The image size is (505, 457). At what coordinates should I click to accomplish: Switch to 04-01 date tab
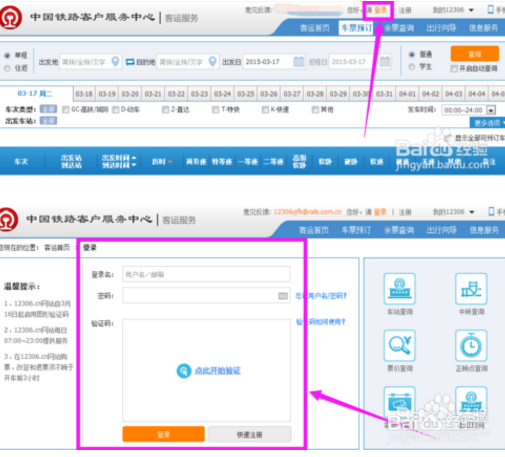[x=407, y=94]
